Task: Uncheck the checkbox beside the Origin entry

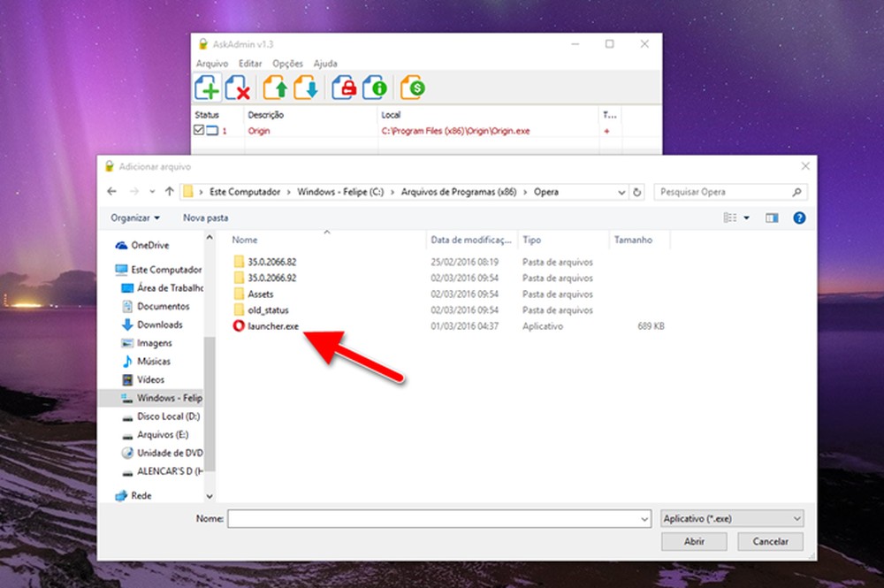Action: tap(200, 129)
